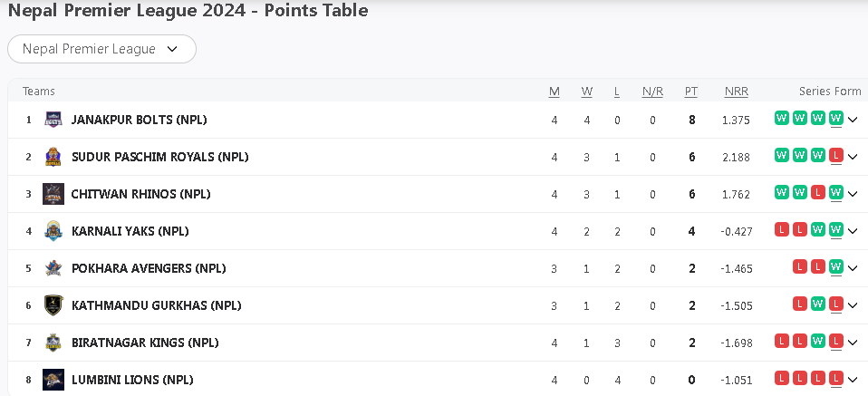868x396 pixels.
Task: Click the Biratnagar Kings team logo
Action: coord(53,343)
